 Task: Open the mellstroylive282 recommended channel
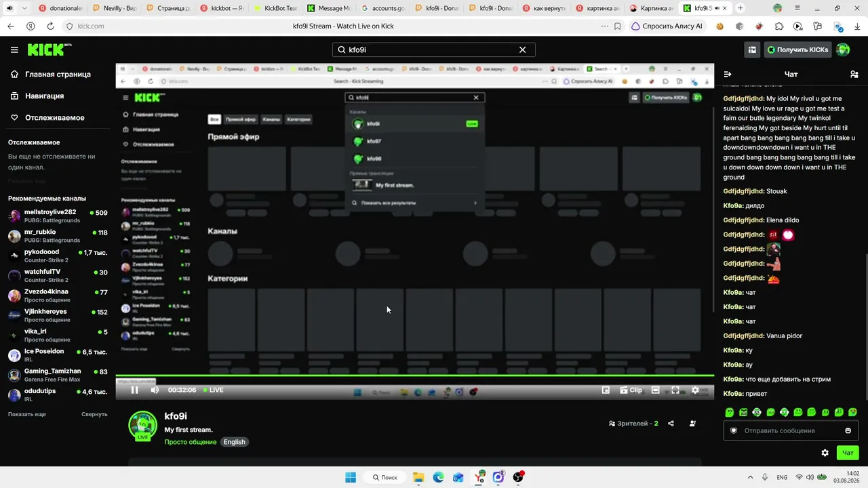[x=58, y=216]
